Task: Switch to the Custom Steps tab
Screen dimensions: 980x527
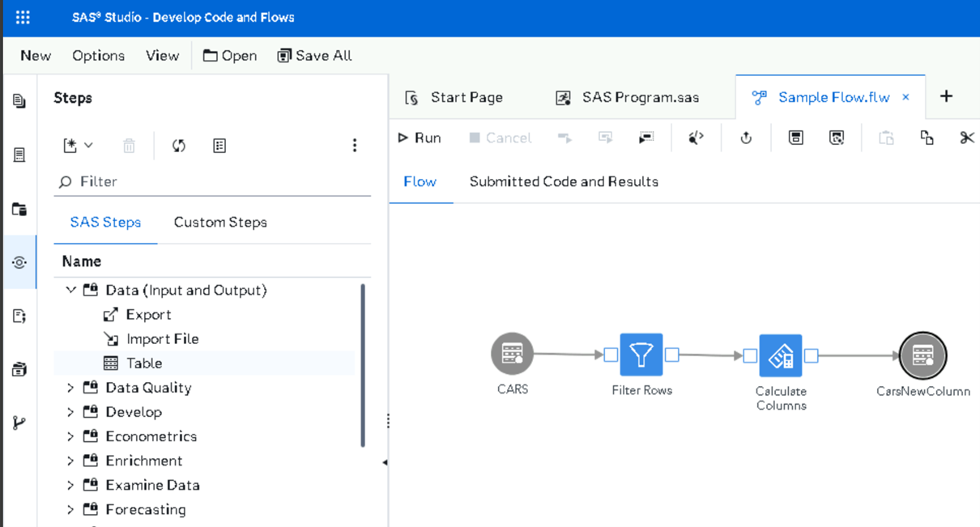Action: coord(220,222)
